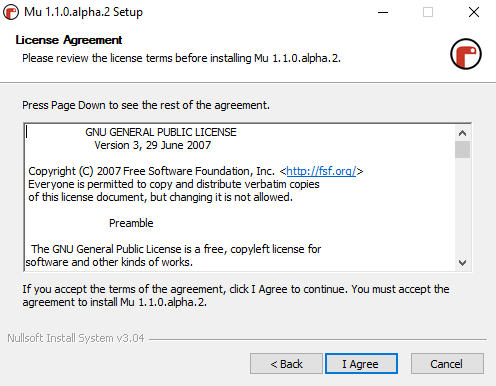This screenshot has width=496, height=386.
Task: Click the empty scrollbar track below the thumb
Action: pos(462,207)
